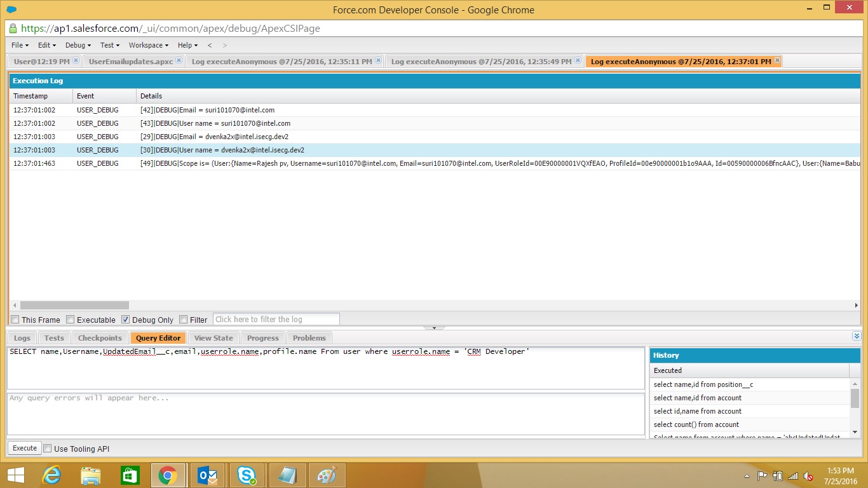Close the UserEmailupdates.apxc tab

[x=179, y=61]
